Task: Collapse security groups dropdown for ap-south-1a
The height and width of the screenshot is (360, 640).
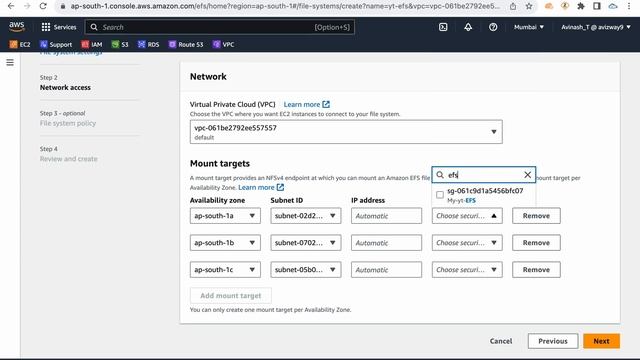Action: (467, 216)
